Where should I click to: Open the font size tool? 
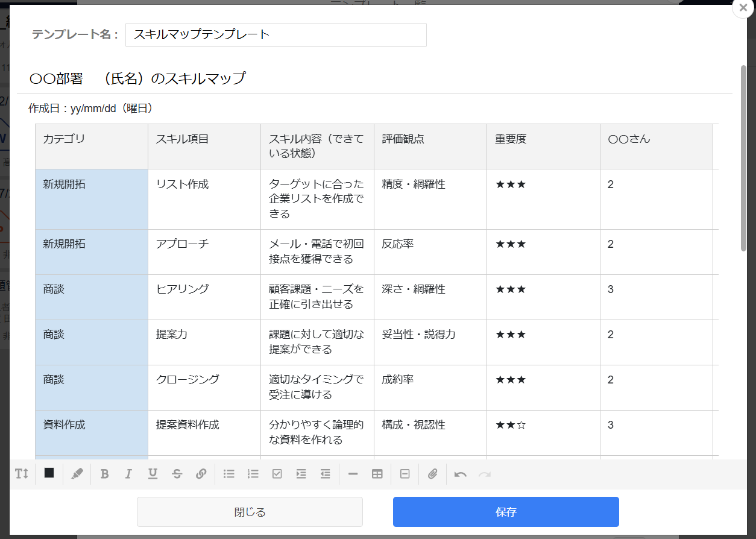(22, 474)
